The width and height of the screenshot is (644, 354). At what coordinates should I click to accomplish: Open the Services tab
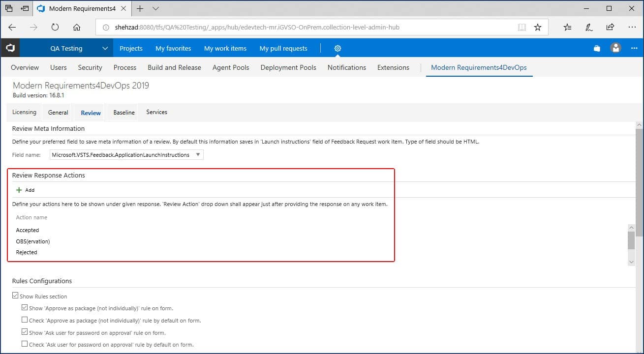tap(157, 112)
